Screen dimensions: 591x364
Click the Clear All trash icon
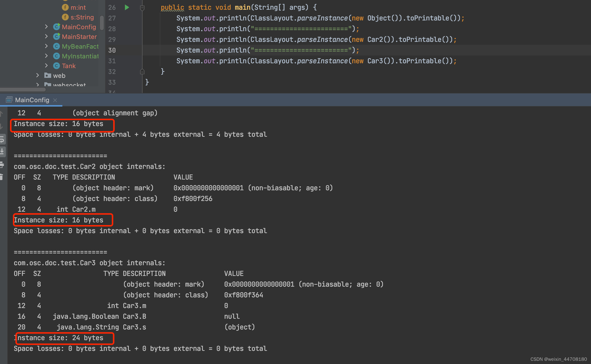pos(1,177)
